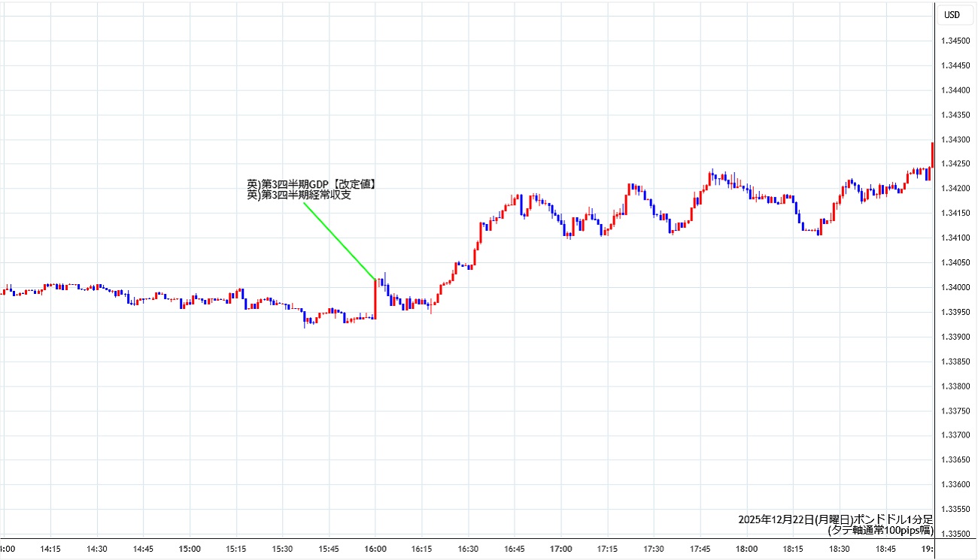The image size is (978, 560).
Task: Click the 1.33750 price axis label
Action: [x=954, y=410]
